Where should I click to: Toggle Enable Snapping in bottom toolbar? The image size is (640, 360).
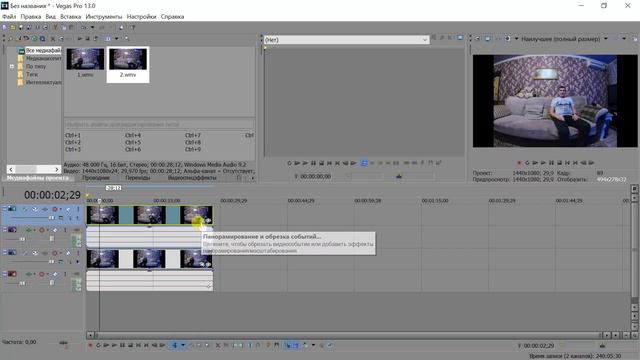coord(289,345)
